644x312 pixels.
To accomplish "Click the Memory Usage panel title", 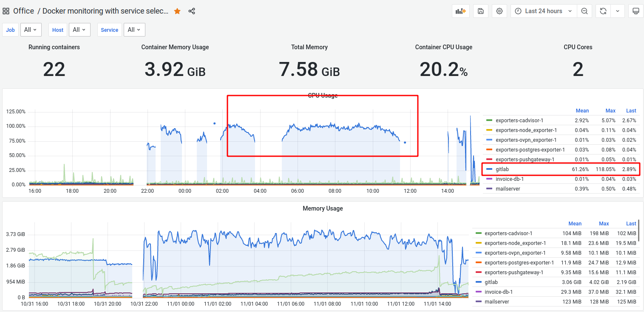I will (323, 208).
